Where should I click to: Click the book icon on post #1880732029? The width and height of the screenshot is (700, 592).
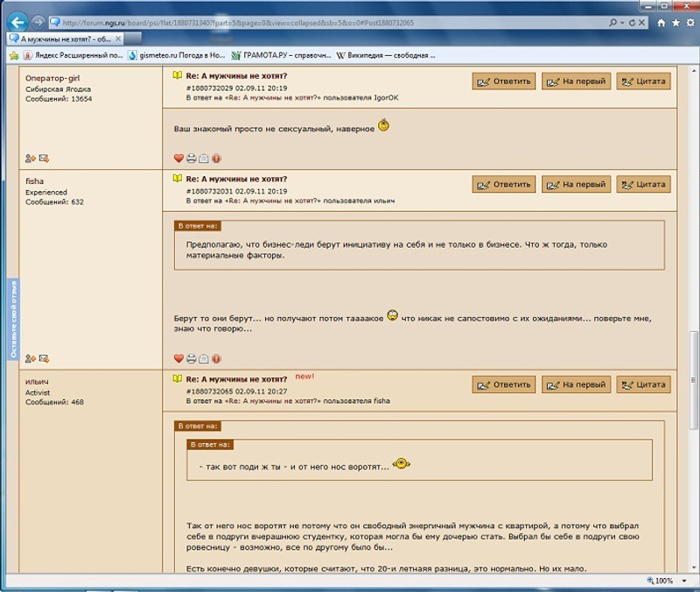[x=178, y=75]
